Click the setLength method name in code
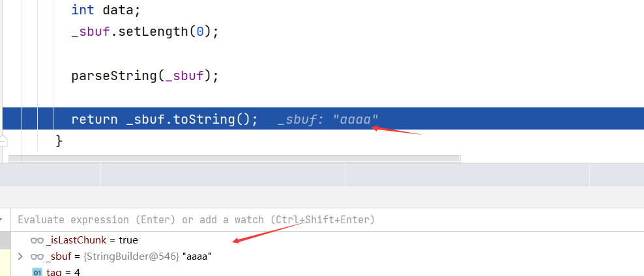 [x=153, y=31]
